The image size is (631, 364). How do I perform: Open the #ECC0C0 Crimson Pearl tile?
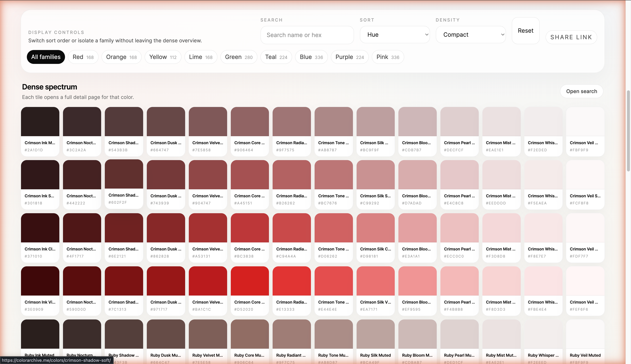click(459, 238)
